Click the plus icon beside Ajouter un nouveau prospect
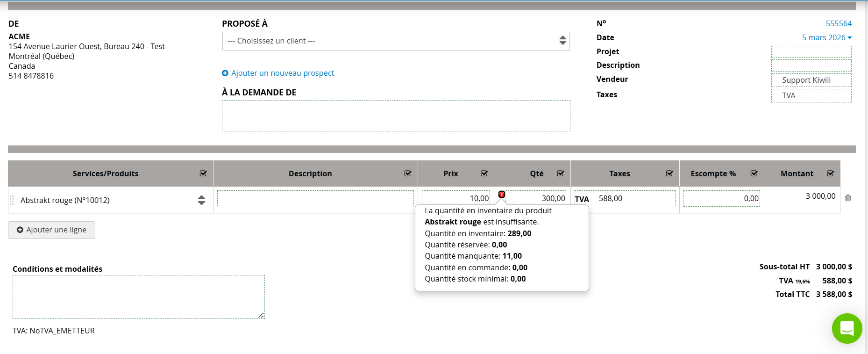Image resolution: width=868 pixels, height=354 pixels. [225, 73]
